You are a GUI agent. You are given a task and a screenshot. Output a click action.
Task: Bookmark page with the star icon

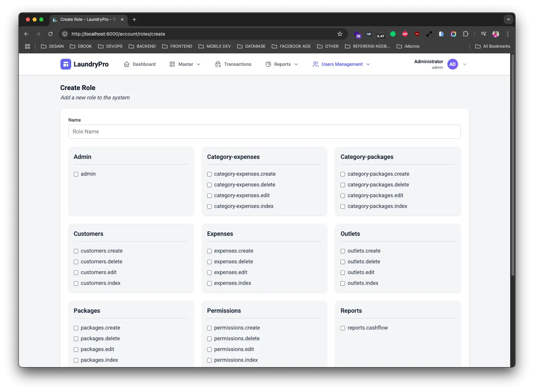340,34
